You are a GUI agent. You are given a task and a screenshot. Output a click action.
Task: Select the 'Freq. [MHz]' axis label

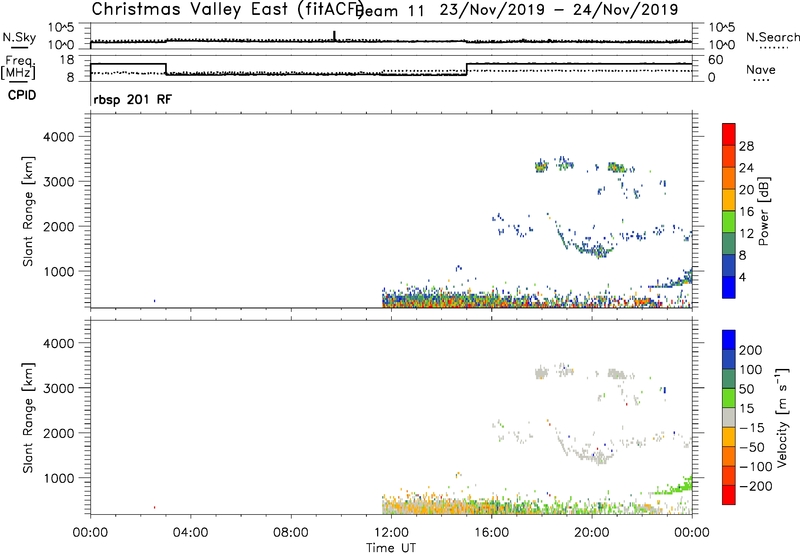pyautogui.click(x=18, y=67)
